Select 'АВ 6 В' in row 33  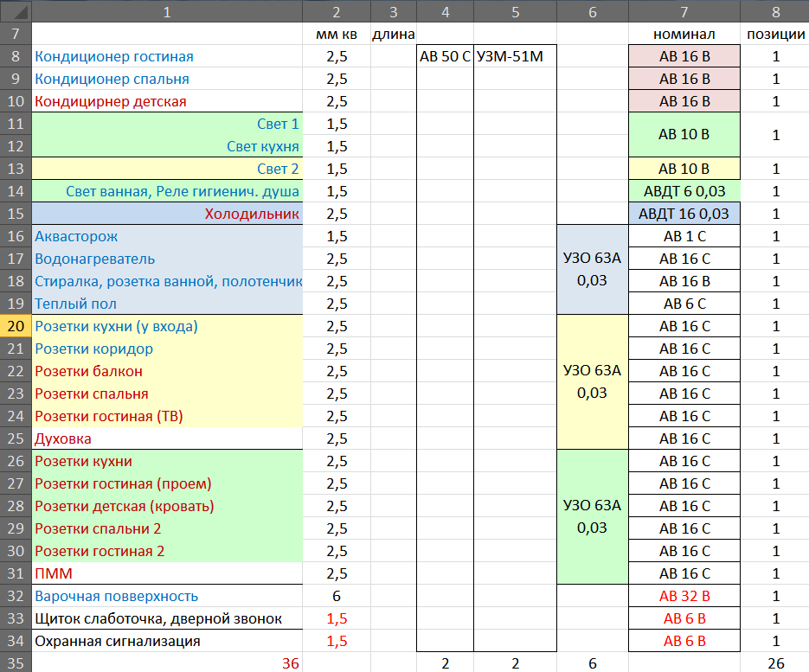[684, 618]
